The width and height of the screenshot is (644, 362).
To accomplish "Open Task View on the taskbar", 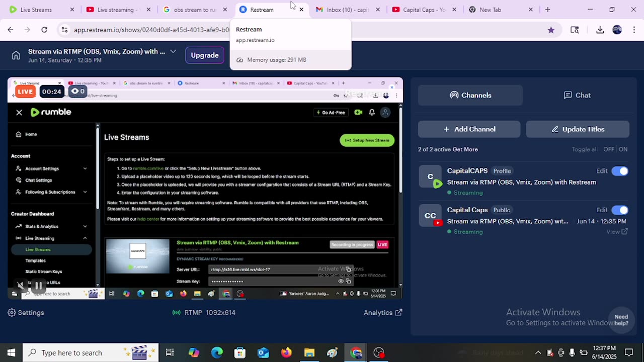I will [170, 352].
